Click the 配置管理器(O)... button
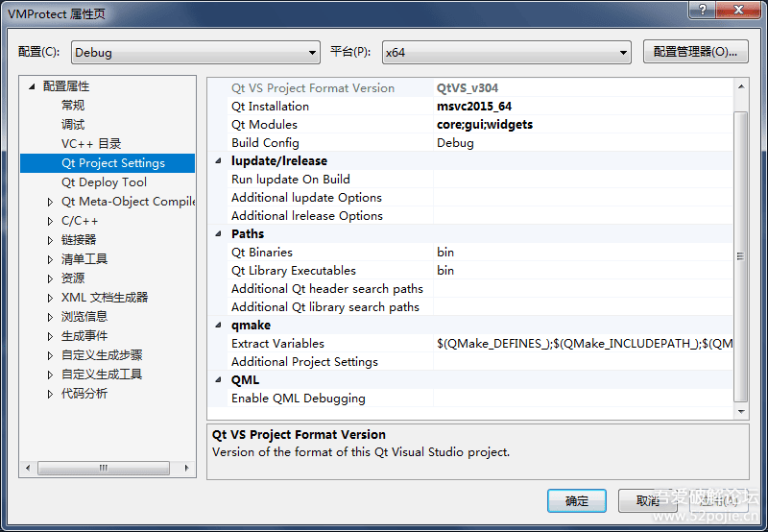Viewport: 768px width, 532px height. [695, 52]
